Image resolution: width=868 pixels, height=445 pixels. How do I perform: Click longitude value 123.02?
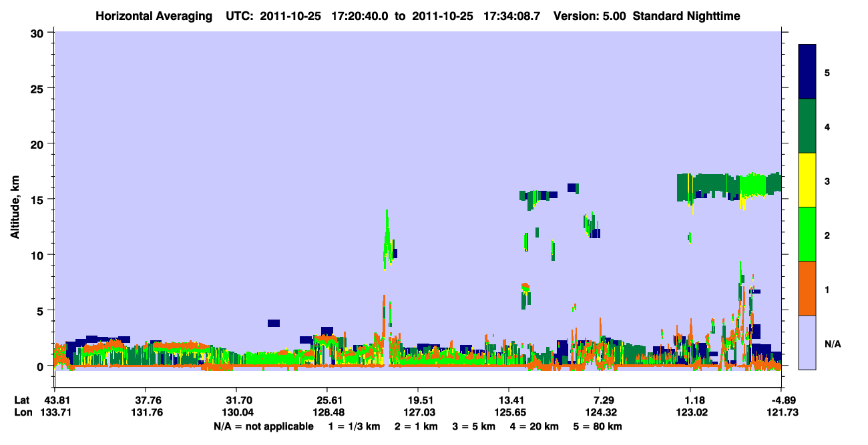coord(690,412)
